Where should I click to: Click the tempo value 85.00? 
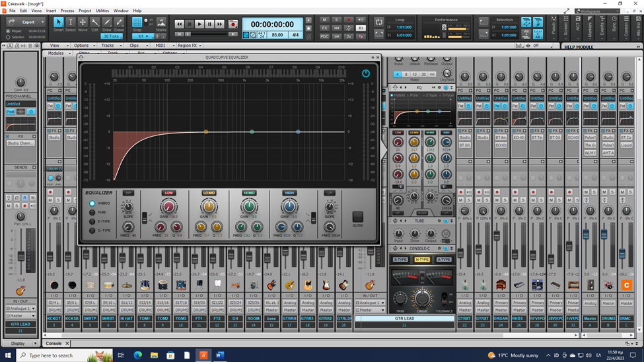click(277, 35)
